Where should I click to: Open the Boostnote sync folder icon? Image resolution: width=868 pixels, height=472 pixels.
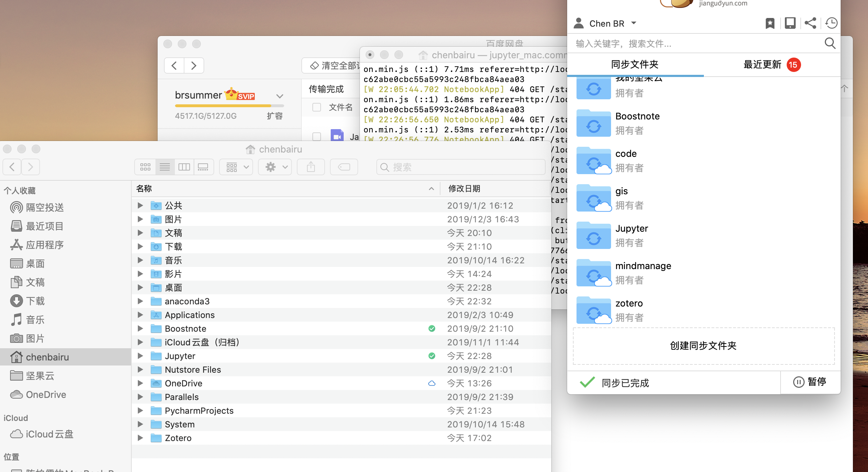pos(594,123)
